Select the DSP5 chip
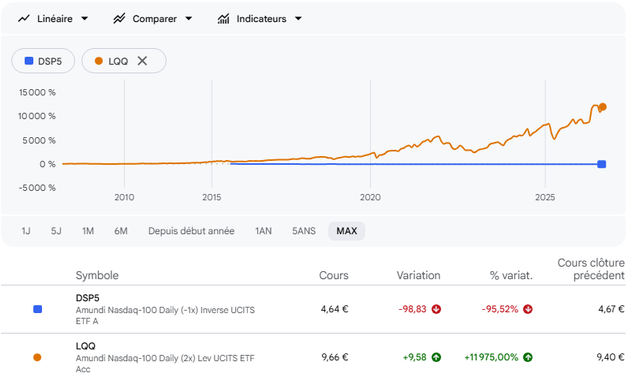Screen dimensions: 640x388 coord(43,61)
